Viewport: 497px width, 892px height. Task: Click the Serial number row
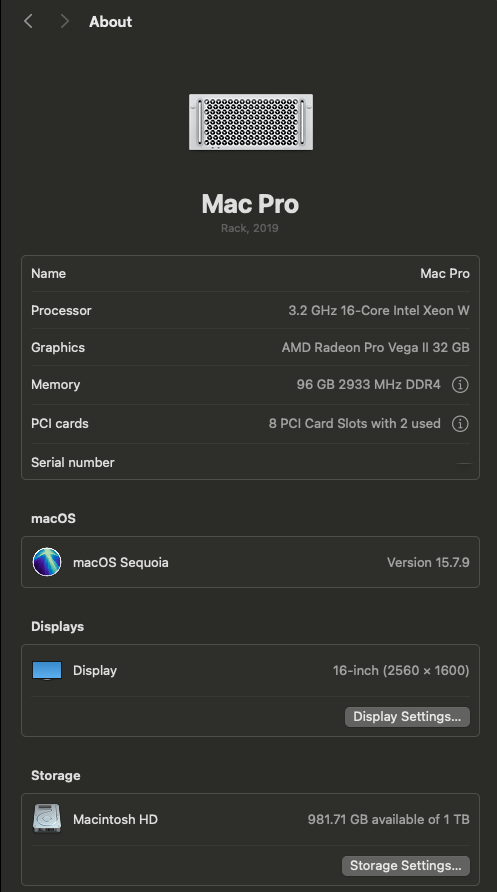point(250,462)
